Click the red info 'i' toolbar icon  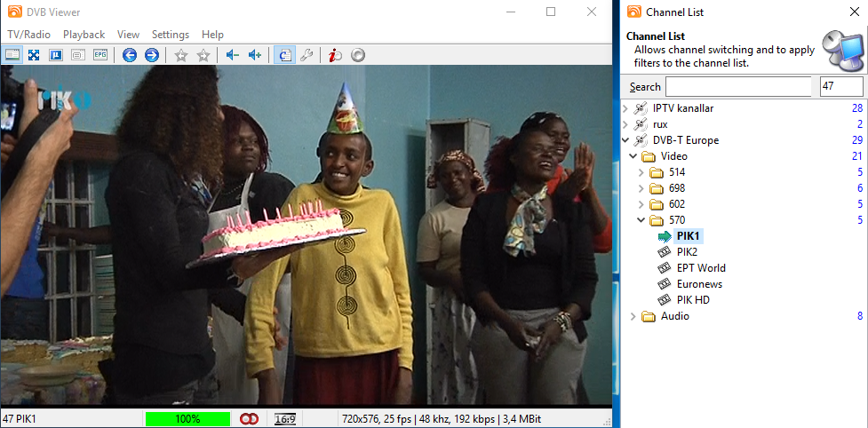[335, 55]
